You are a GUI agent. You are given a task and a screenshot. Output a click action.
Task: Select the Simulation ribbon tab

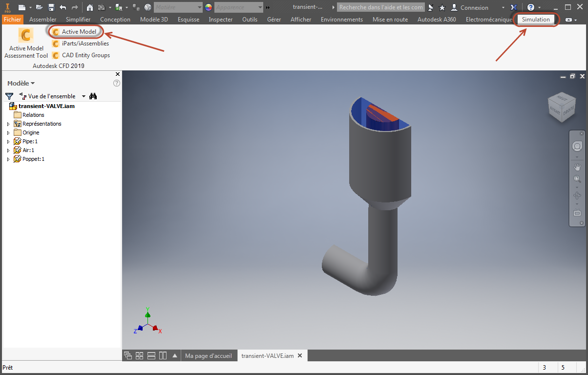pyautogui.click(x=536, y=20)
